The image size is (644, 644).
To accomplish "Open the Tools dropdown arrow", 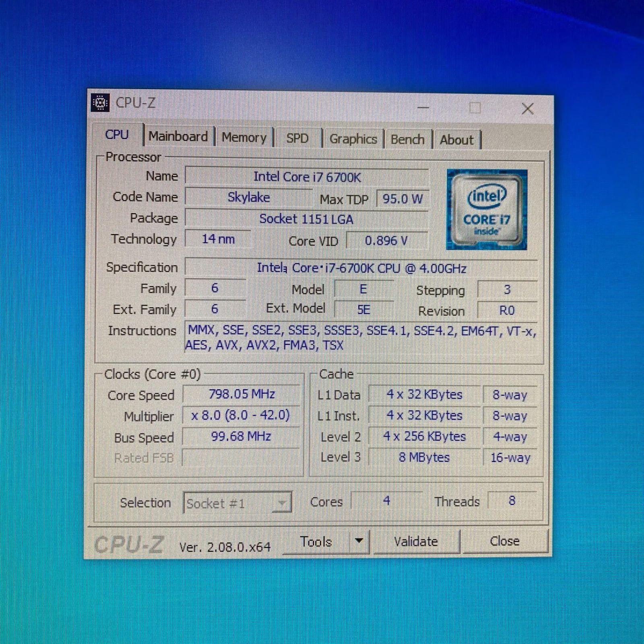I will coord(359,541).
